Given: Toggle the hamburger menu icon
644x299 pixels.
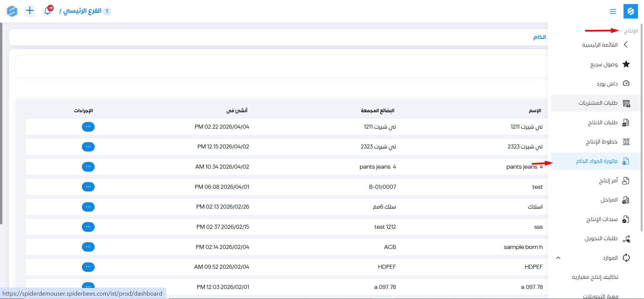Looking at the screenshot, I should tap(613, 11).
